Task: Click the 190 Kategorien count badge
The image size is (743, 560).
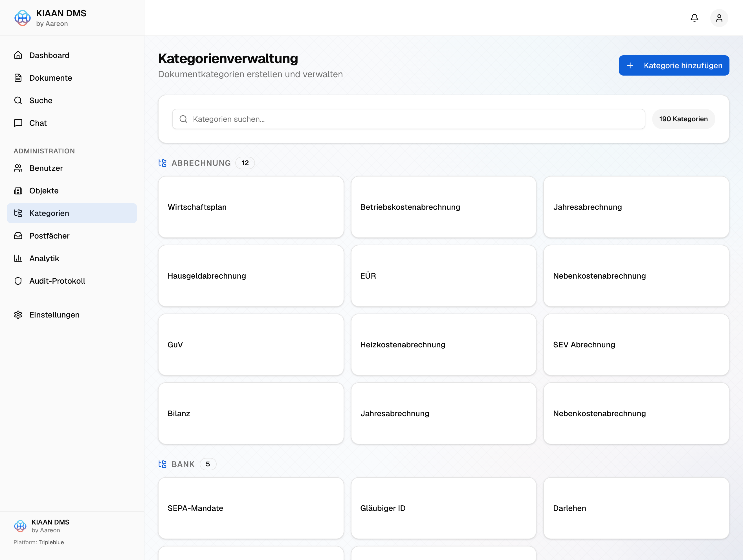Action: [683, 119]
